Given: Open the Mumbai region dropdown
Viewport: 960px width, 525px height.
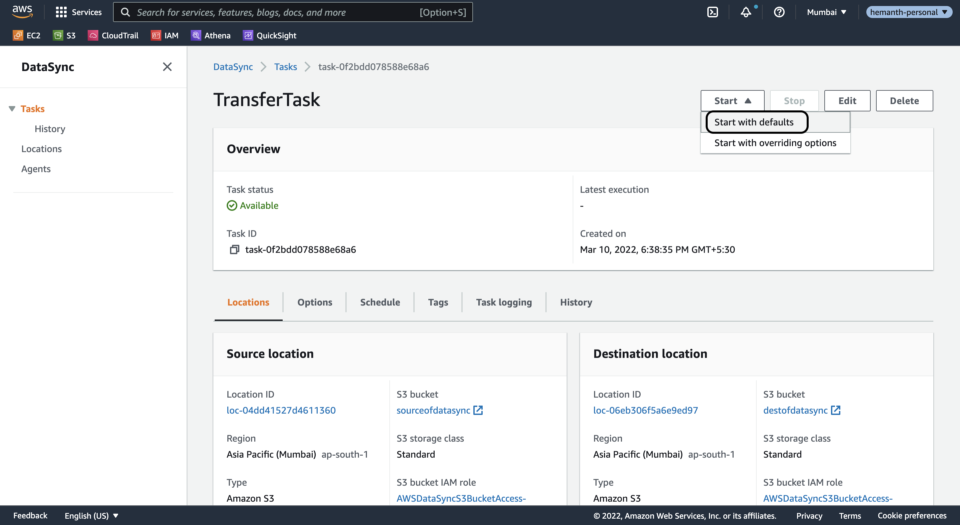Looking at the screenshot, I should 827,12.
